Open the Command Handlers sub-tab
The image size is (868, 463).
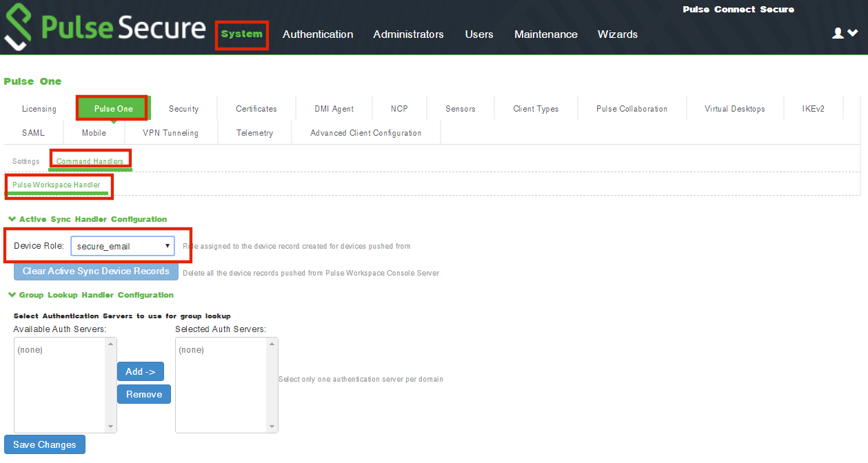pyautogui.click(x=90, y=161)
